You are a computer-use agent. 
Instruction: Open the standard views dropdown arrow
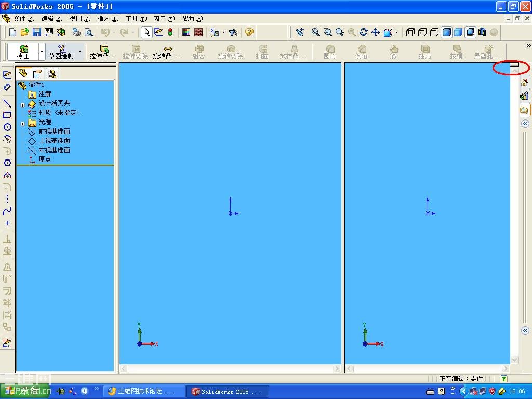click(396, 33)
